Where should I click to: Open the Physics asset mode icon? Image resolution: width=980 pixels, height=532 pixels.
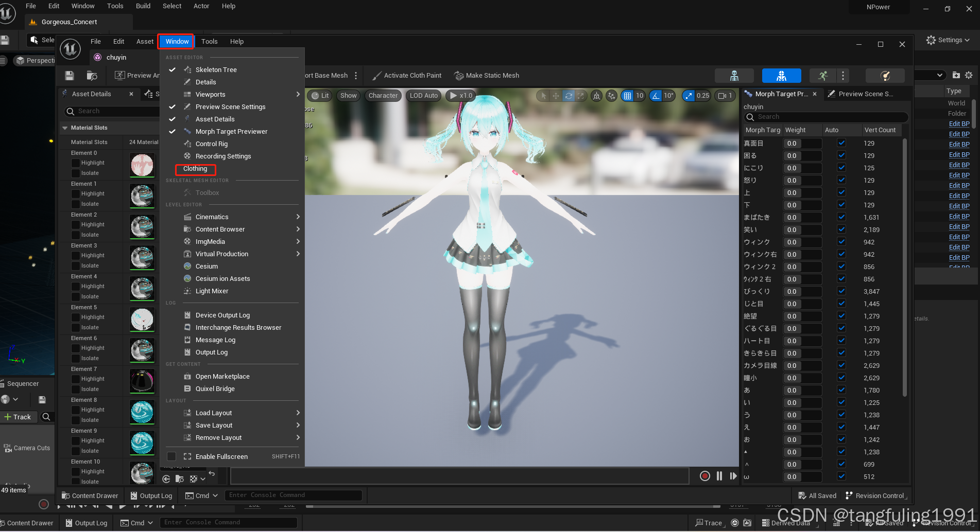(885, 76)
